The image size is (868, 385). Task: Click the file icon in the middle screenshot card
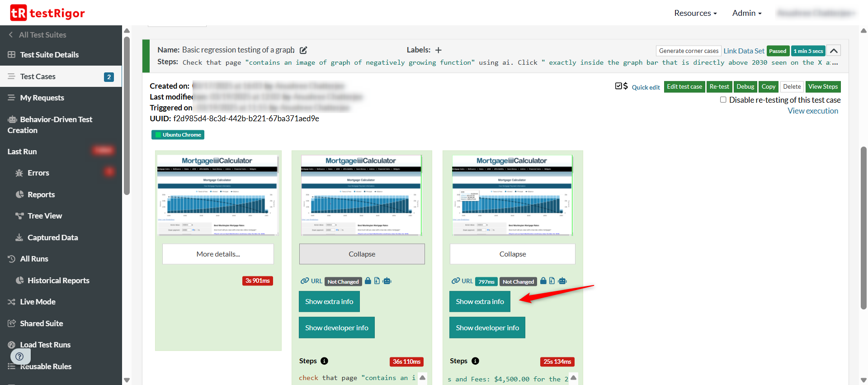pyautogui.click(x=377, y=281)
